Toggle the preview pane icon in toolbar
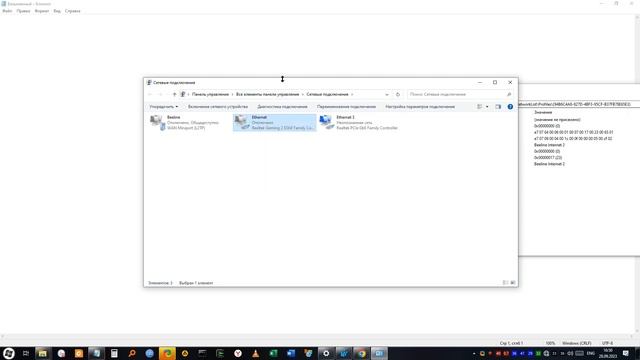640x360 pixels. pos(498,107)
